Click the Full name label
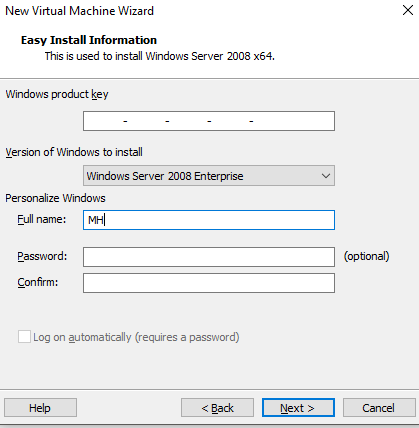 [42, 219]
